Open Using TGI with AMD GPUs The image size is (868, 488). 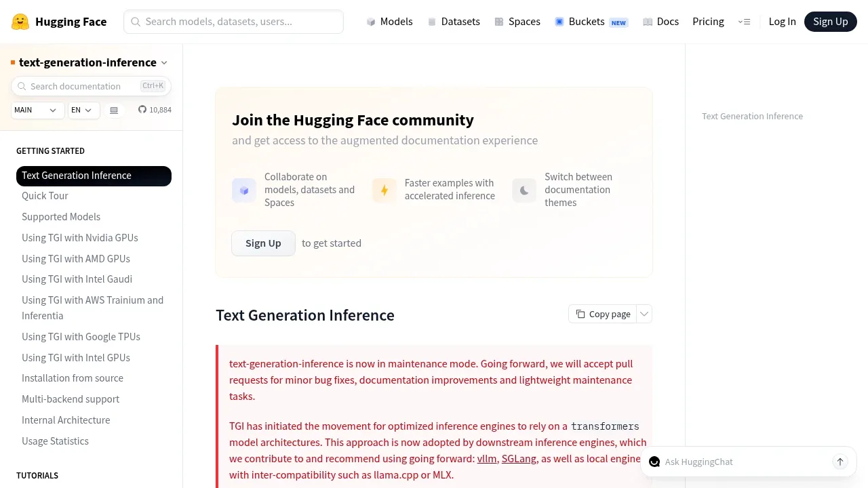click(x=76, y=259)
